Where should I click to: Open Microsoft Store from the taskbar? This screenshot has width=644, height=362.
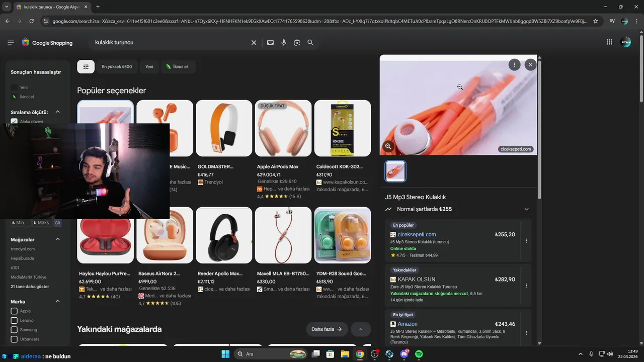331,354
